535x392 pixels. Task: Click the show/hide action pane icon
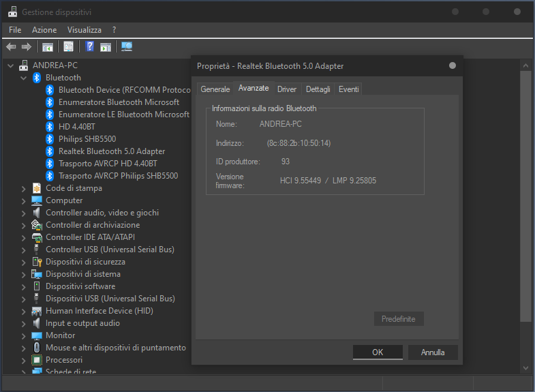(x=106, y=47)
